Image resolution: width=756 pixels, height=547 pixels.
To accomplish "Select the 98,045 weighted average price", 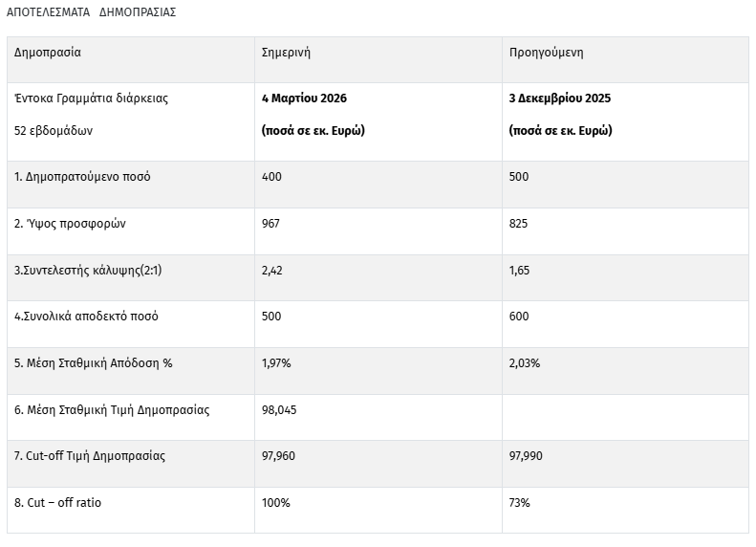I will click(279, 410).
